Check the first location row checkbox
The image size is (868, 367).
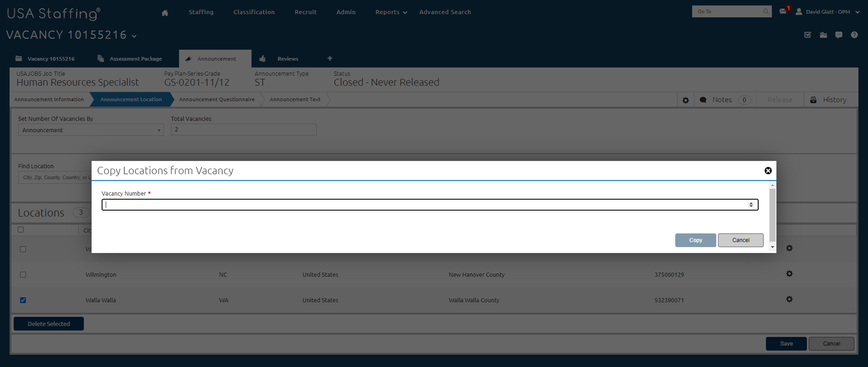tap(23, 249)
